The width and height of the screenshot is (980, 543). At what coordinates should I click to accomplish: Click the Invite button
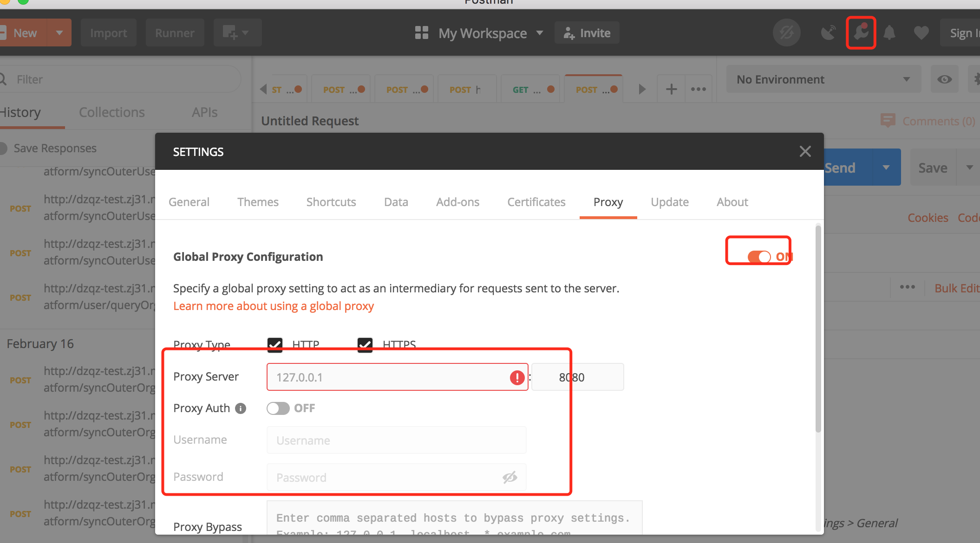pos(587,33)
